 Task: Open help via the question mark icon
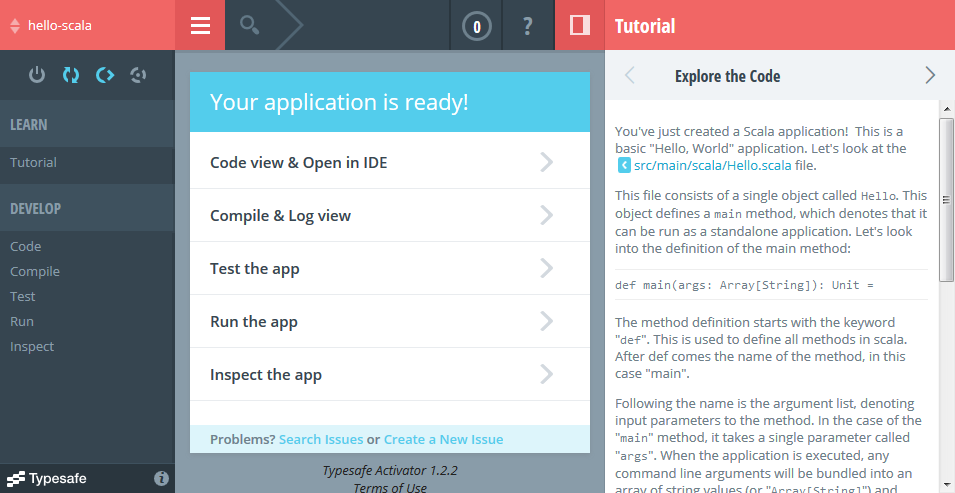tap(528, 26)
